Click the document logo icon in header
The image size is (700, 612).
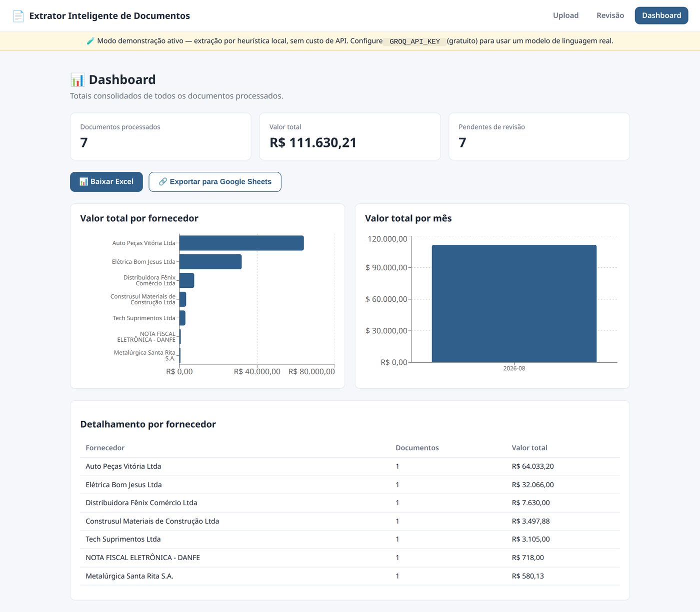(18, 16)
